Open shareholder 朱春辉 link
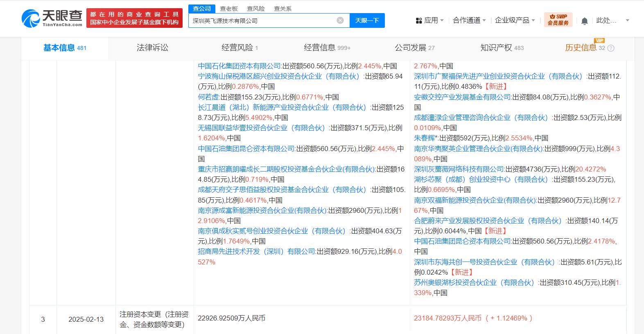Screen dimensions: 644x334 [424, 138]
